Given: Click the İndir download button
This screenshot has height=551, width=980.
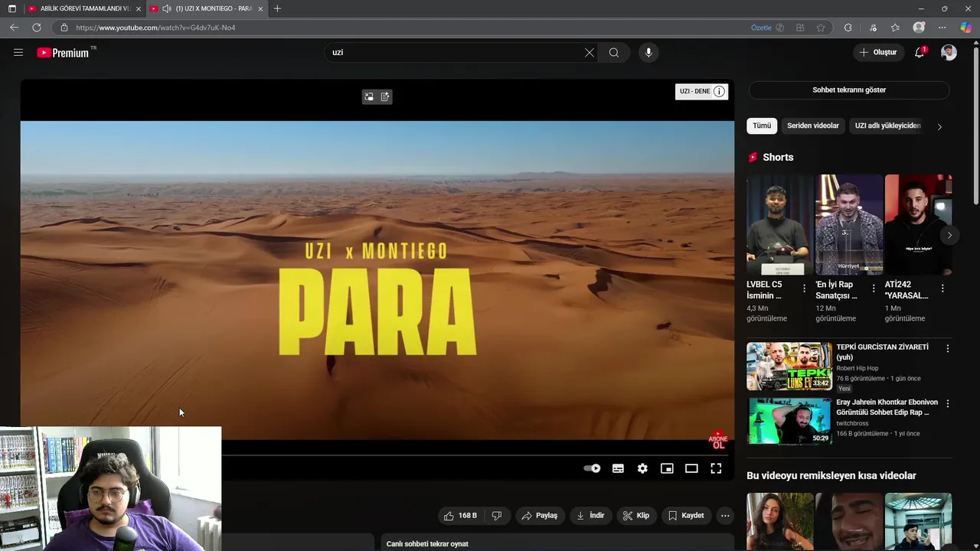Looking at the screenshot, I should tap(590, 516).
